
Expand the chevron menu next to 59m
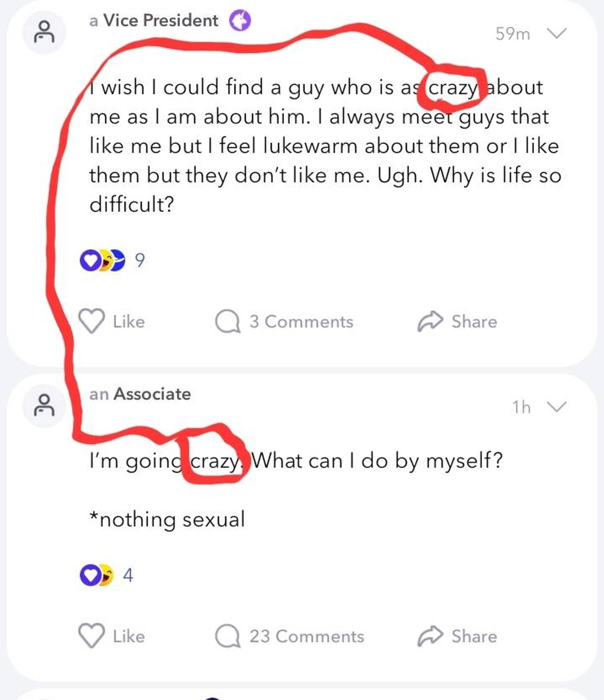557,33
